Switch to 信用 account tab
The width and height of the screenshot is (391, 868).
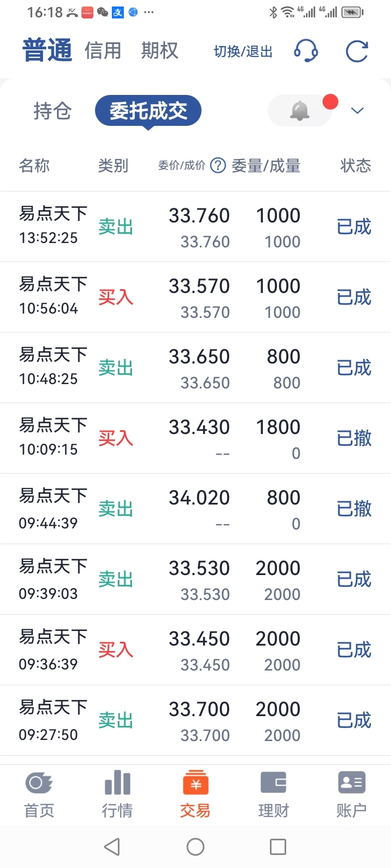(103, 51)
